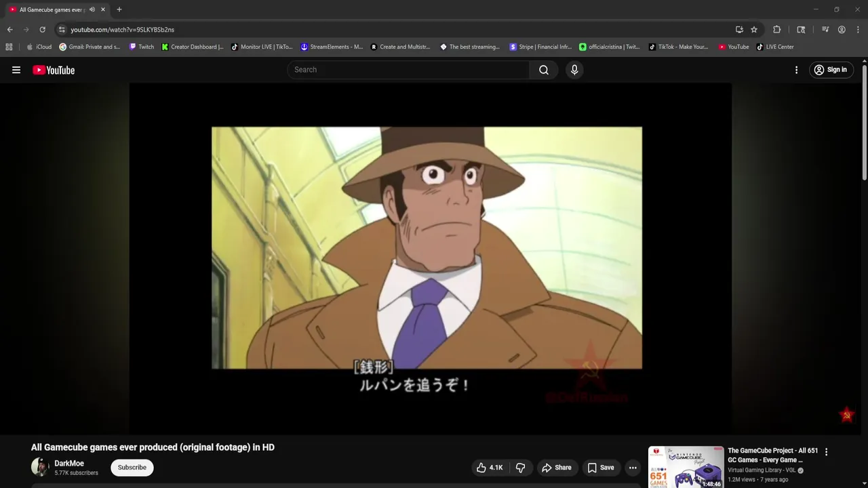Click the video title text
Image resolution: width=868 pixels, height=488 pixels.
[153, 447]
